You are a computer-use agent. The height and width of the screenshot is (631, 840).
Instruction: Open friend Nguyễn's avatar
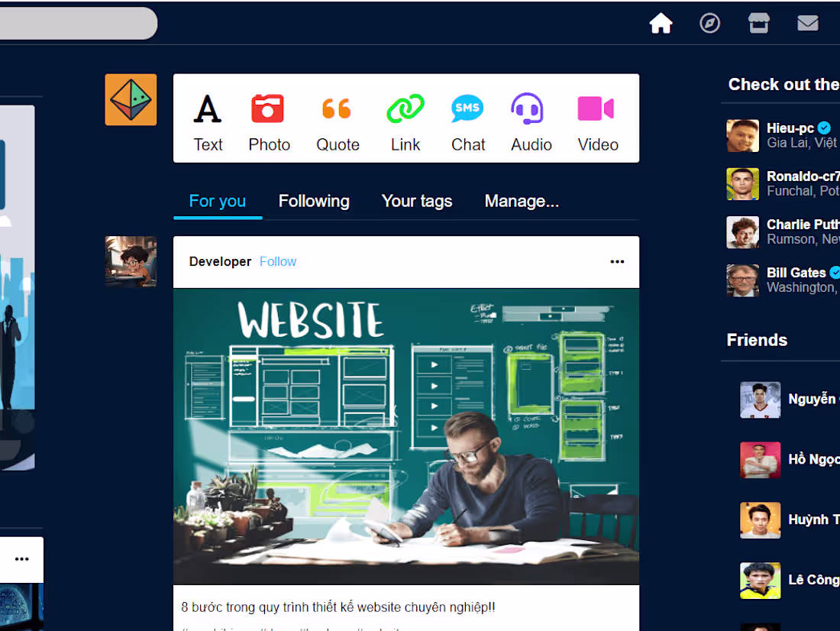[x=760, y=400]
